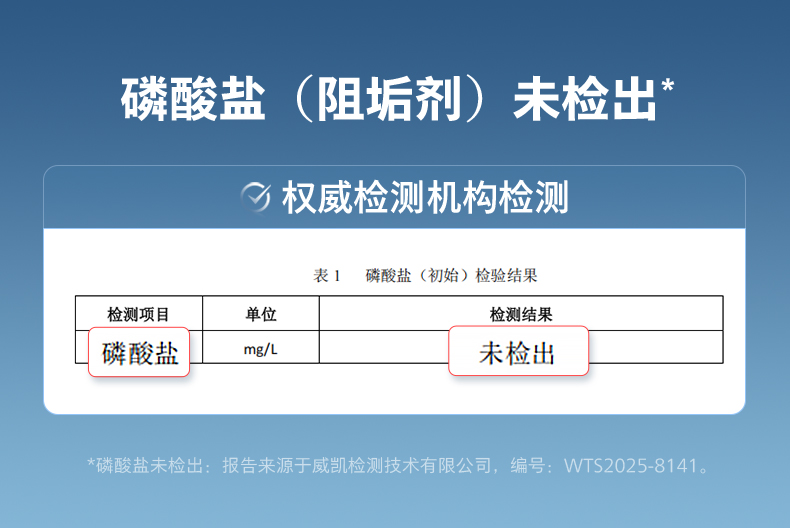
Task: Click the highlighted 未检出 result box
Action: [x=518, y=351]
